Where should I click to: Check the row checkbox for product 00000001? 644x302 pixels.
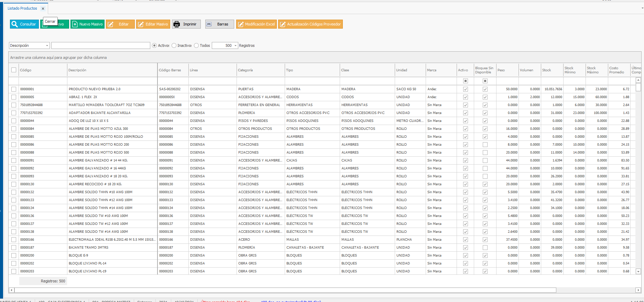point(14,89)
